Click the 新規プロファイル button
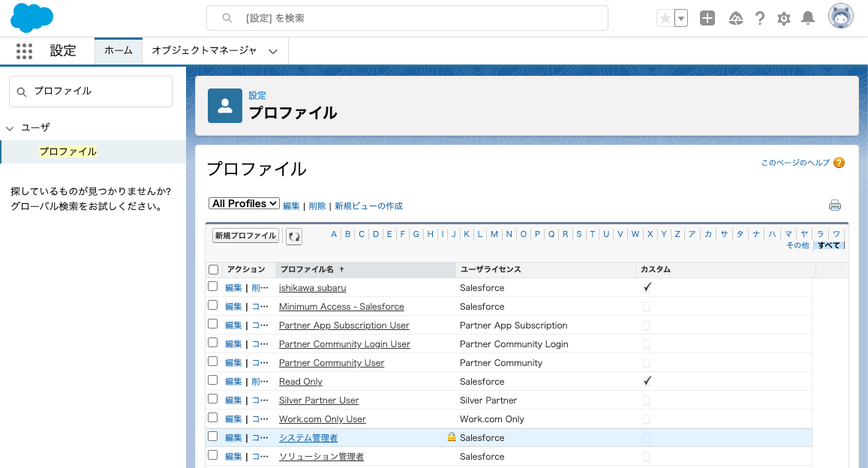The image size is (868, 468). 246,235
